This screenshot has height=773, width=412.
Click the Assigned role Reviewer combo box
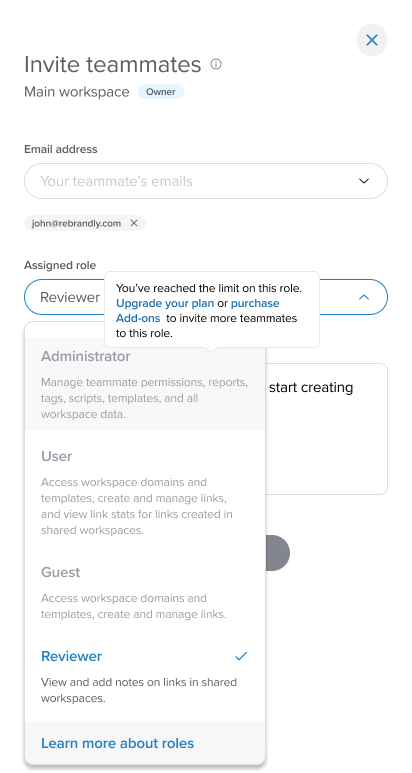206,297
